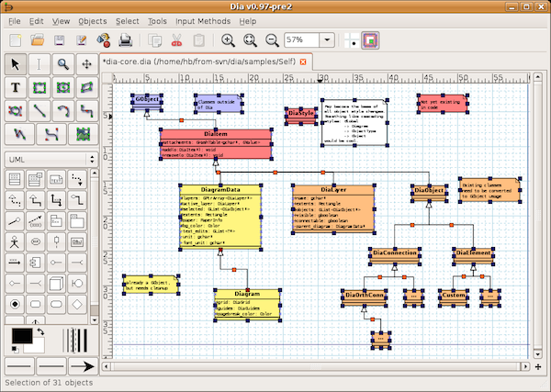Open the line start arrow style selector
This screenshot has height=392, width=551.
click(19, 366)
